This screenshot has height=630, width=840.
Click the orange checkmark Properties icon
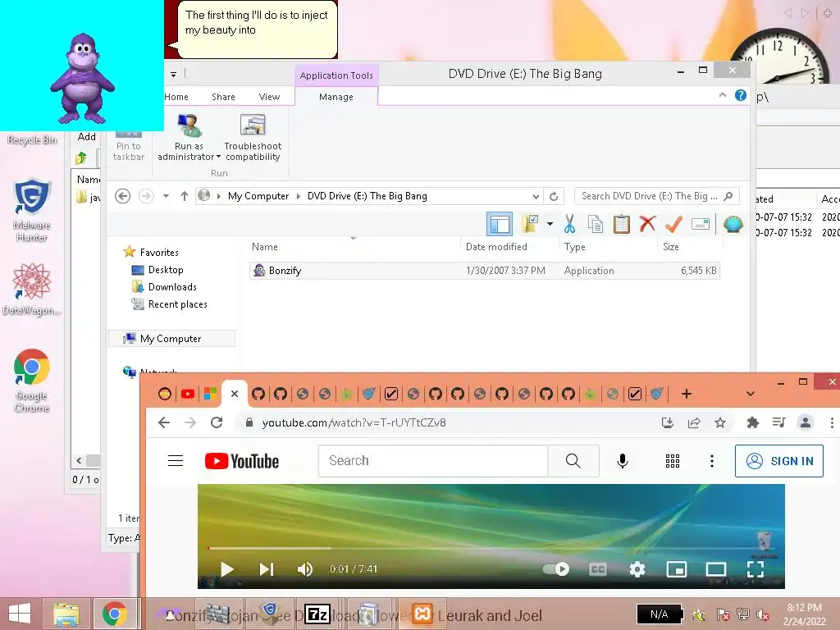point(673,224)
